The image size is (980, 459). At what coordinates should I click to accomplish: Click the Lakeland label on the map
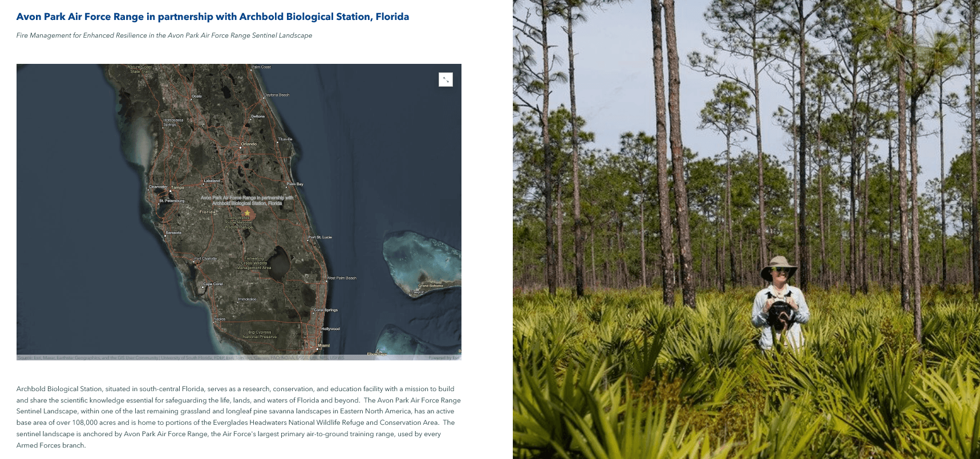pyautogui.click(x=212, y=181)
